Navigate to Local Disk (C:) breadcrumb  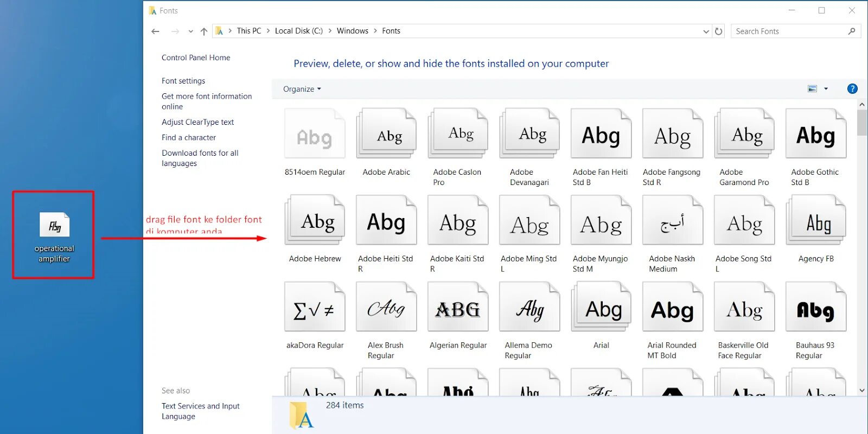(x=299, y=31)
